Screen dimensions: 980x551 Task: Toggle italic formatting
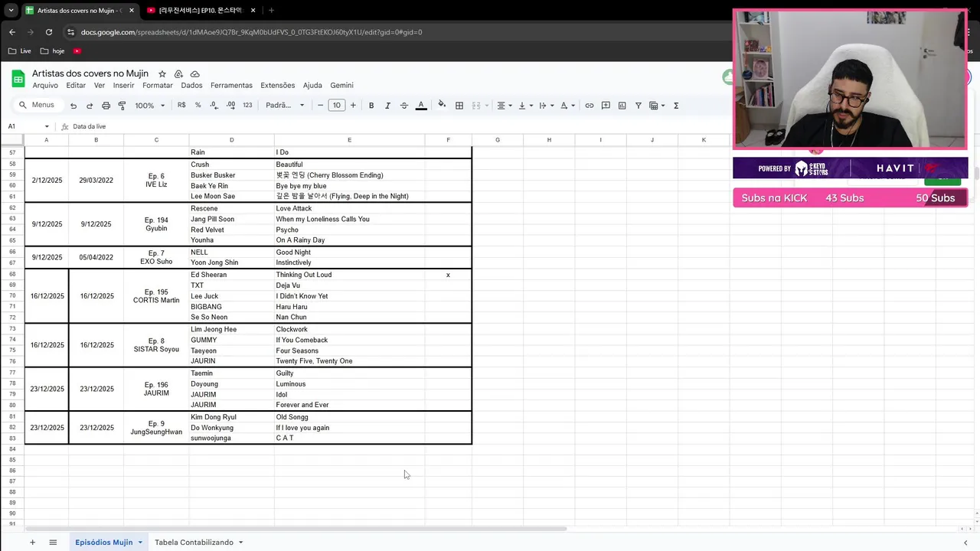(387, 106)
